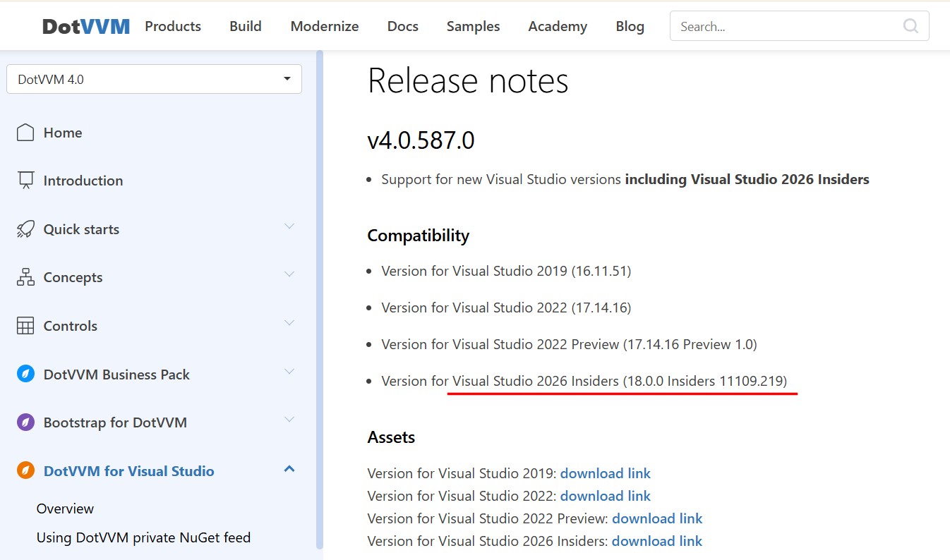Collapse the DotVVM for Visual Studio section

(x=289, y=469)
